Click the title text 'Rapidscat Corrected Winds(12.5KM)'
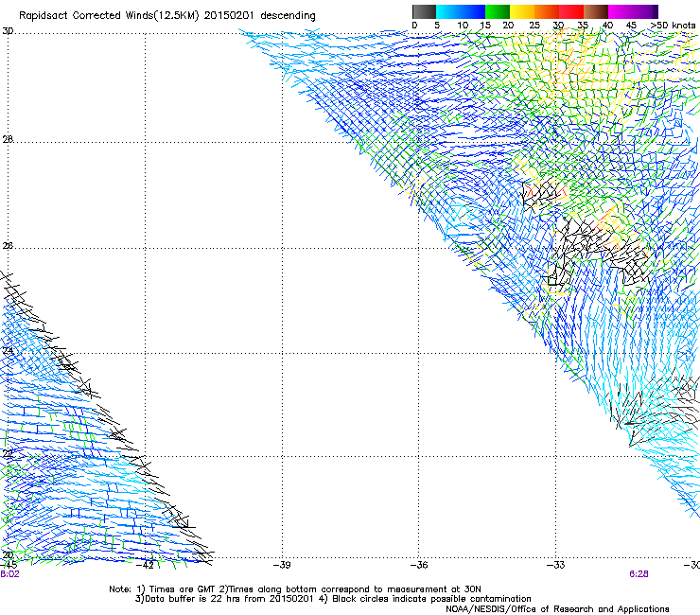Screen dimensions: 700x615 109,16
